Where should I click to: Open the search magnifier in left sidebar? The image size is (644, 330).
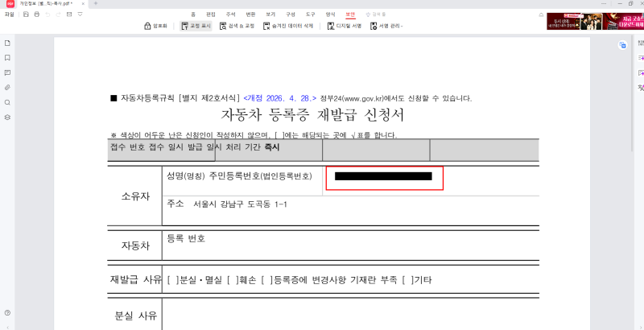point(7,102)
